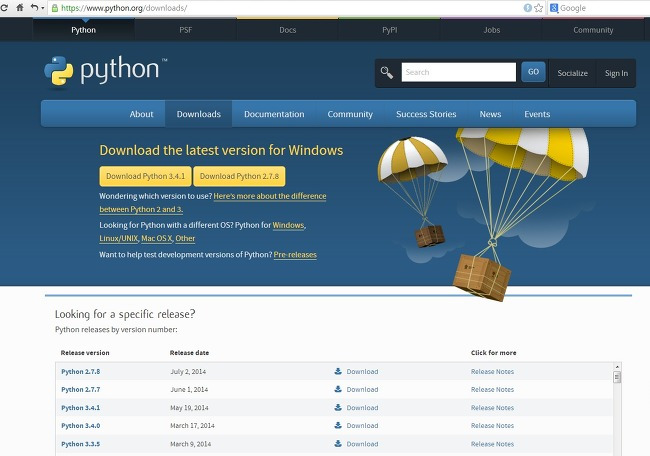Click the Python logo

(x=106, y=72)
